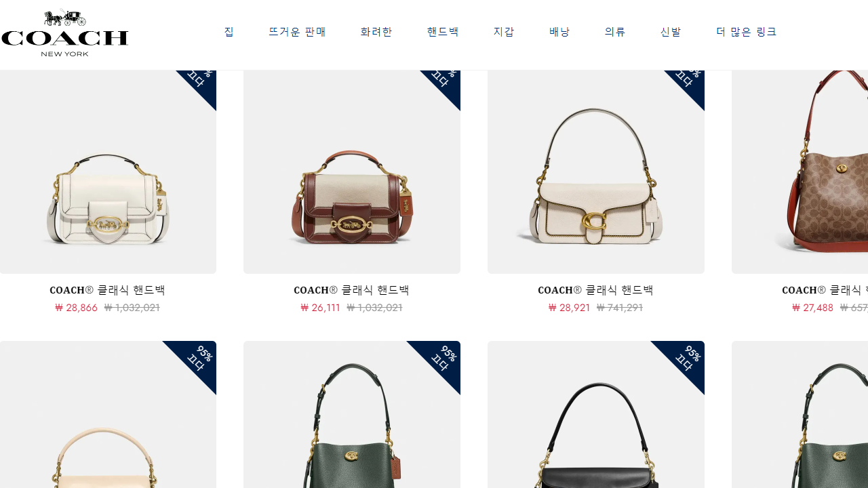868x488 pixels.
Task: Go to the 화려한 section
Action: [376, 32]
